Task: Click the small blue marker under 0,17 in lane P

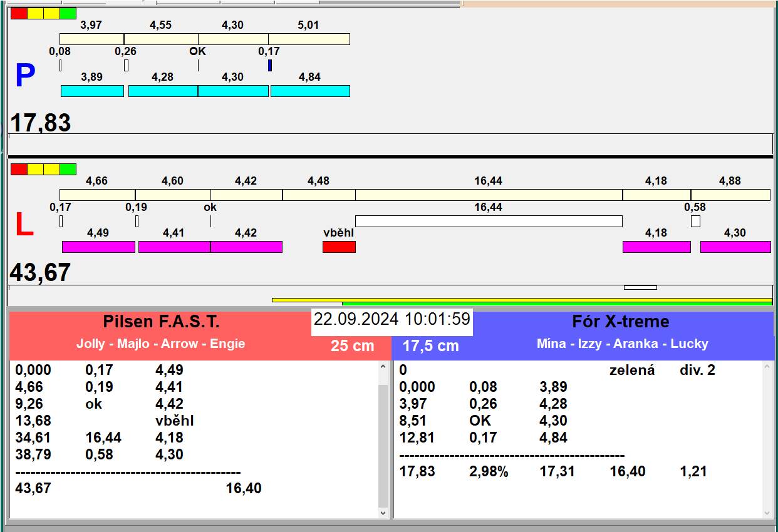Action: click(x=270, y=65)
